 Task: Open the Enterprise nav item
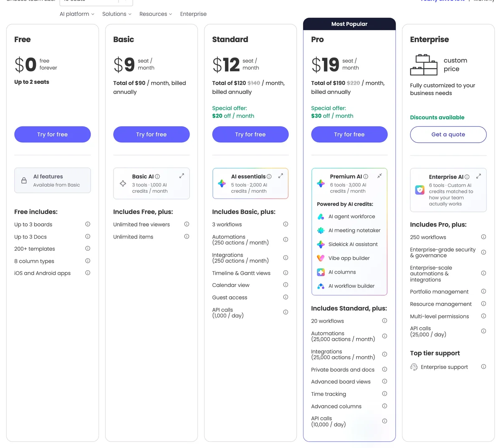193,14
